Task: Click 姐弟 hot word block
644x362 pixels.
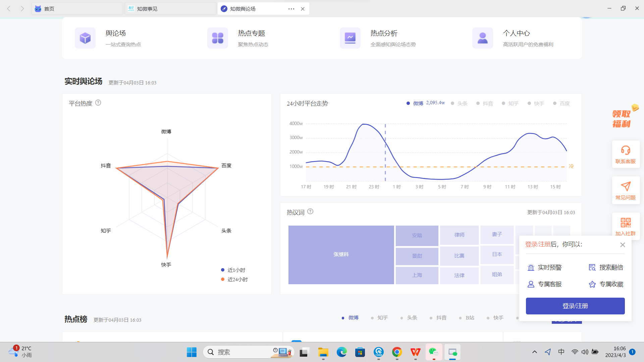Action: (x=497, y=275)
